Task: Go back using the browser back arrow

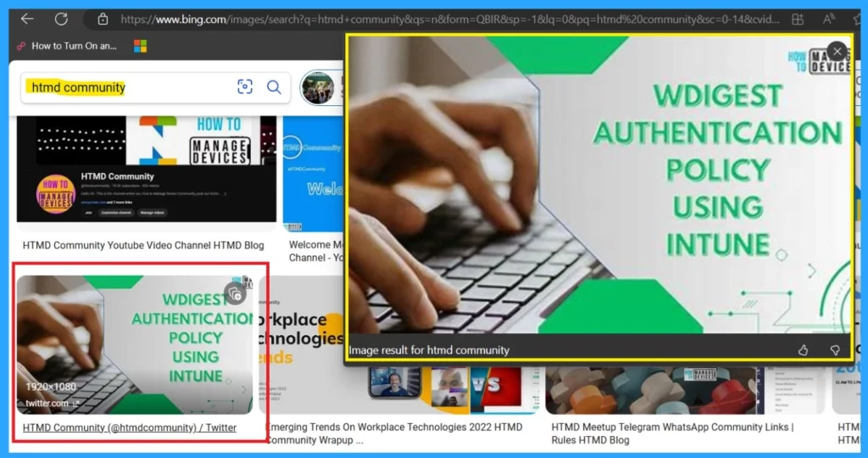Action: 27,20
